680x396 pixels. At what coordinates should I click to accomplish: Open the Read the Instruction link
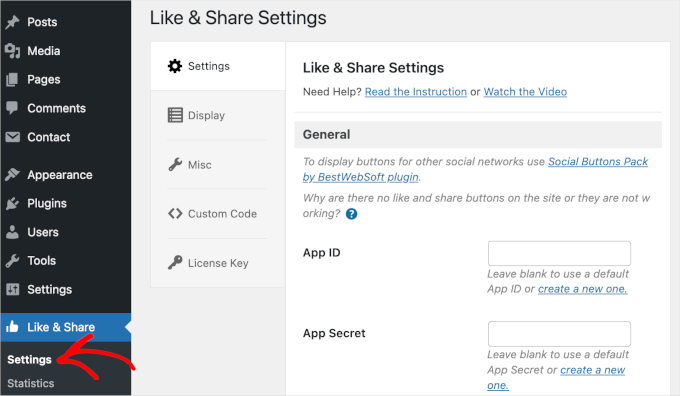click(415, 92)
